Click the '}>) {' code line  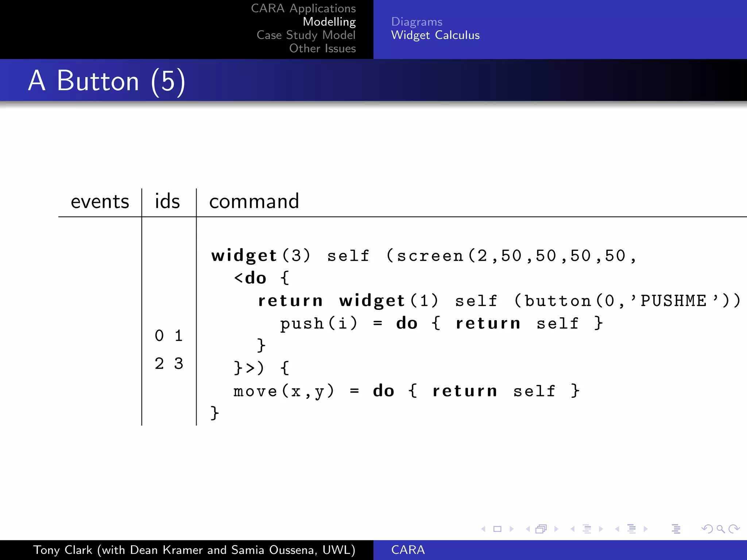tap(262, 368)
